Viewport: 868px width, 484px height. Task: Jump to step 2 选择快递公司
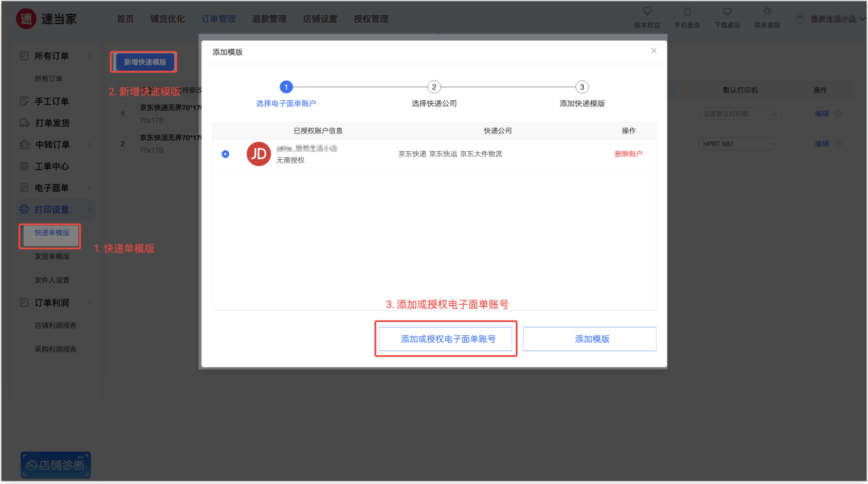[x=434, y=87]
